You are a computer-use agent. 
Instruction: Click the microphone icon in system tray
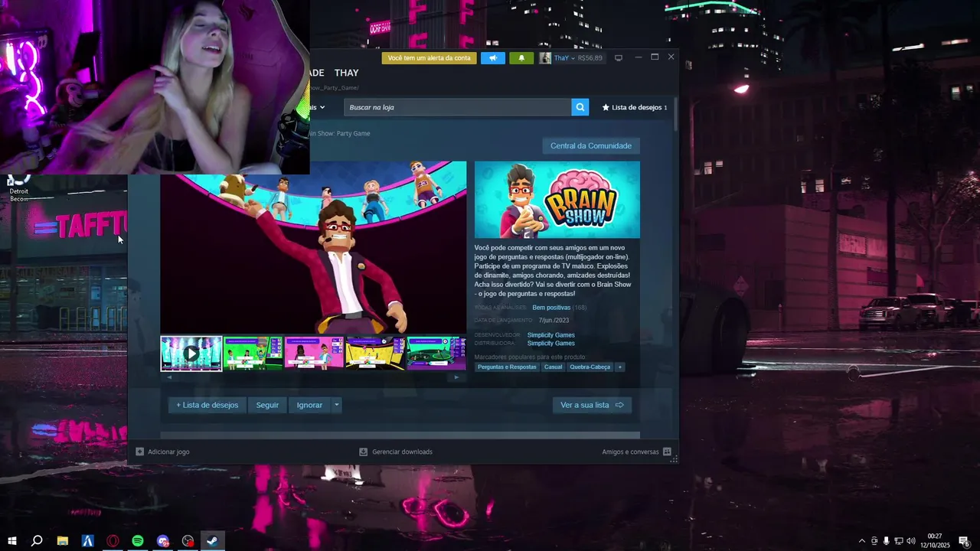coord(887,541)
